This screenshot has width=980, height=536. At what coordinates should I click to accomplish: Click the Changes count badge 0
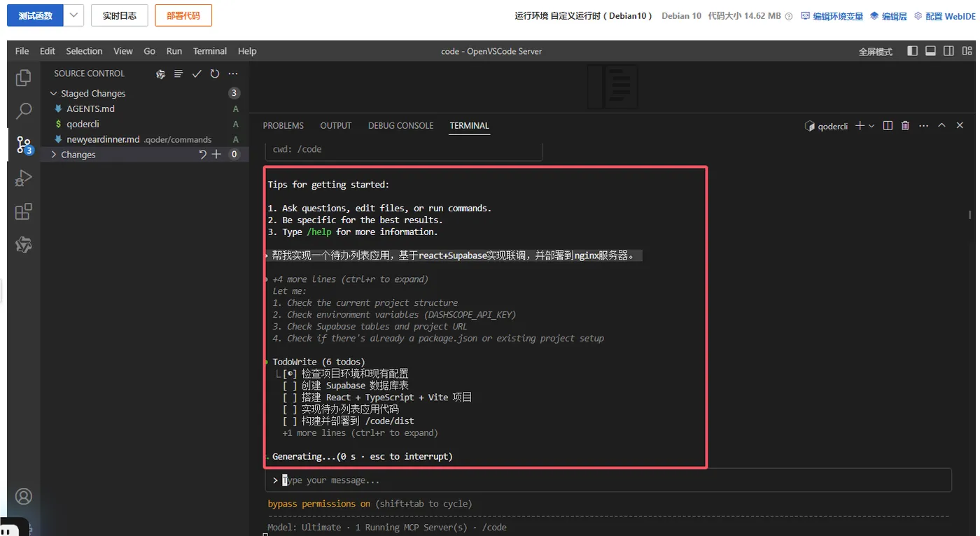coord(234,155)
